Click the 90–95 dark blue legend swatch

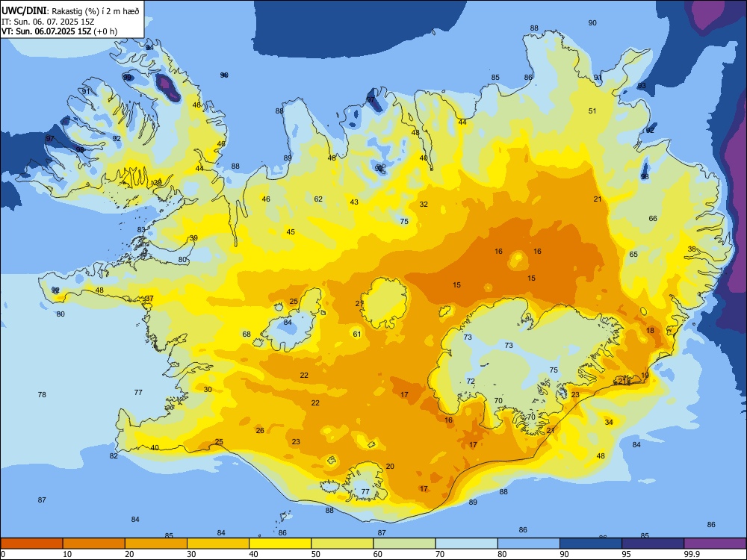(591, 544)
